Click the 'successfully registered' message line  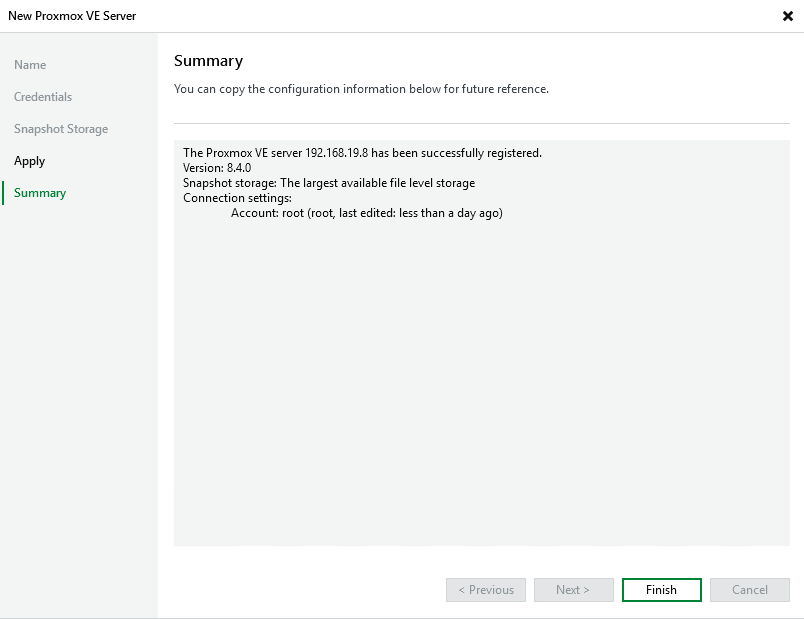pos(362,153)
